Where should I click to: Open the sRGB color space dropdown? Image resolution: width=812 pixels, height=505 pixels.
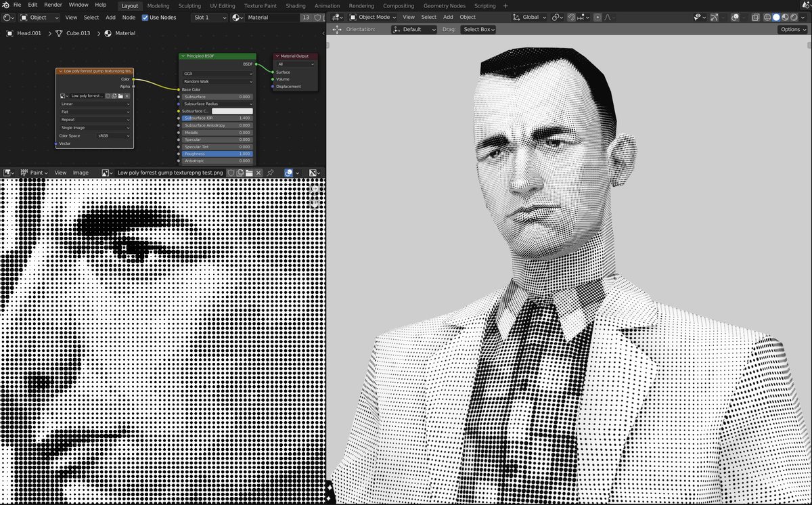pyautogui.click(x=113, y=135)
